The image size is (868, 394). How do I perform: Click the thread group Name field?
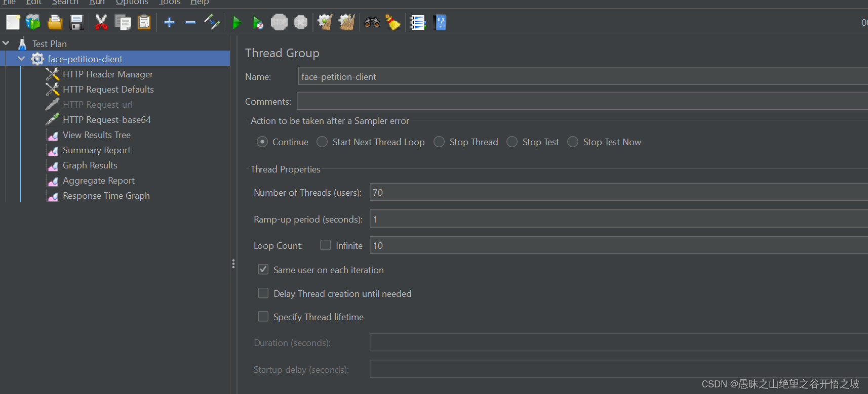click(x=583, y=76)
